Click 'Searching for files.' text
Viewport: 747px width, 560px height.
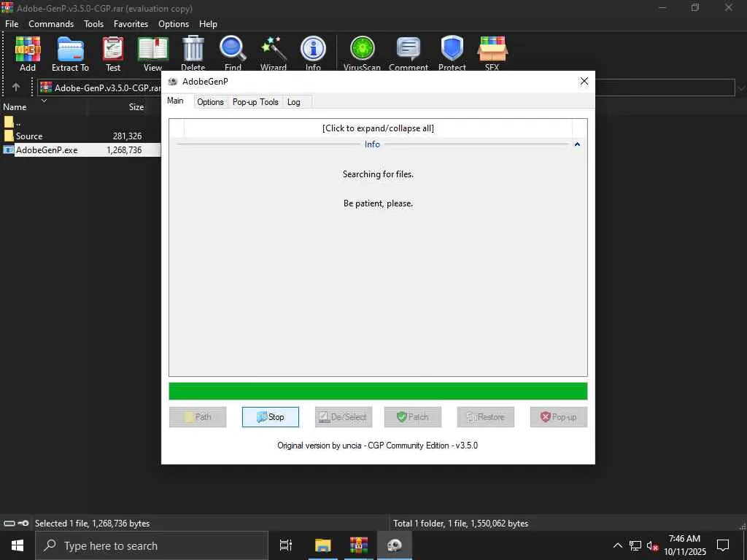378,174
